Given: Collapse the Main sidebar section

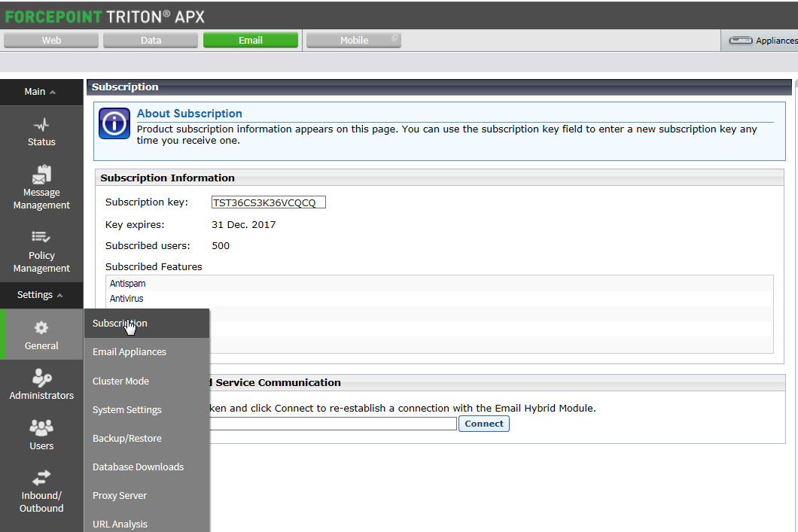Looking at the screenshot, I should pos(41,92).
